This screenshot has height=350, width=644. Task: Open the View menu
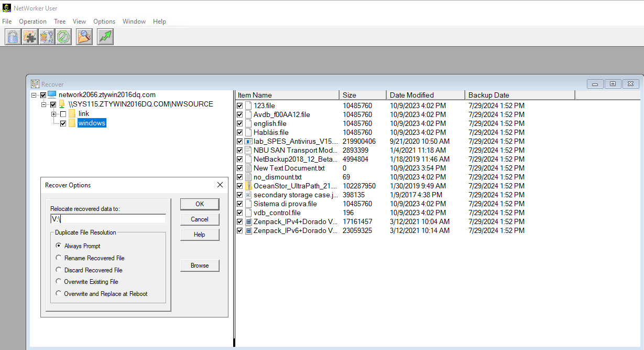(x=80, y=22)
